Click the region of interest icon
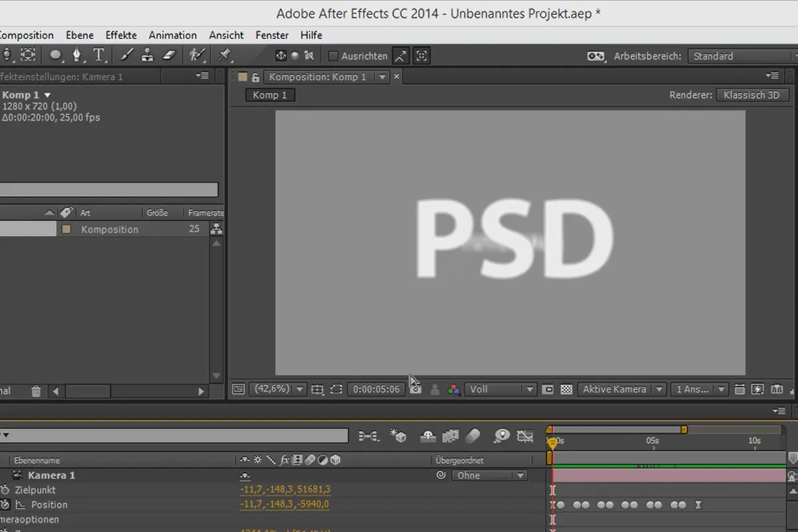Viewport: 798px width, 532px height. point(336,390)
